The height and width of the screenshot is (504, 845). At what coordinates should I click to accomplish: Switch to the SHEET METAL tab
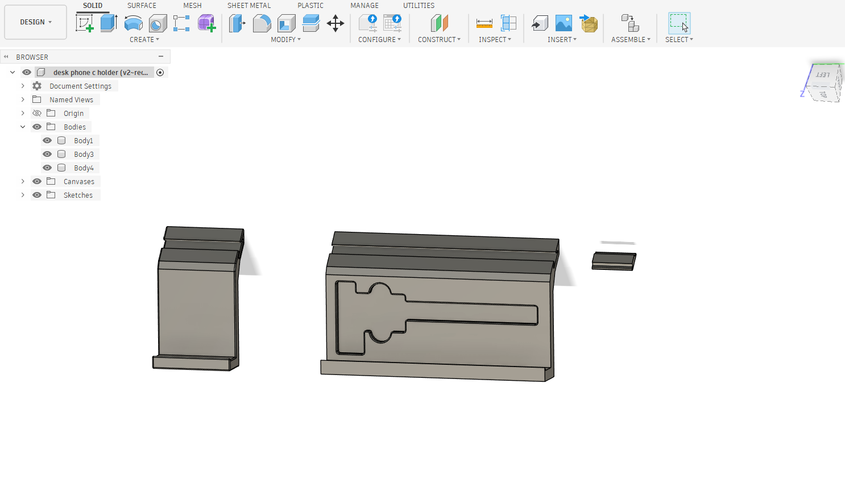pos(249,6)
